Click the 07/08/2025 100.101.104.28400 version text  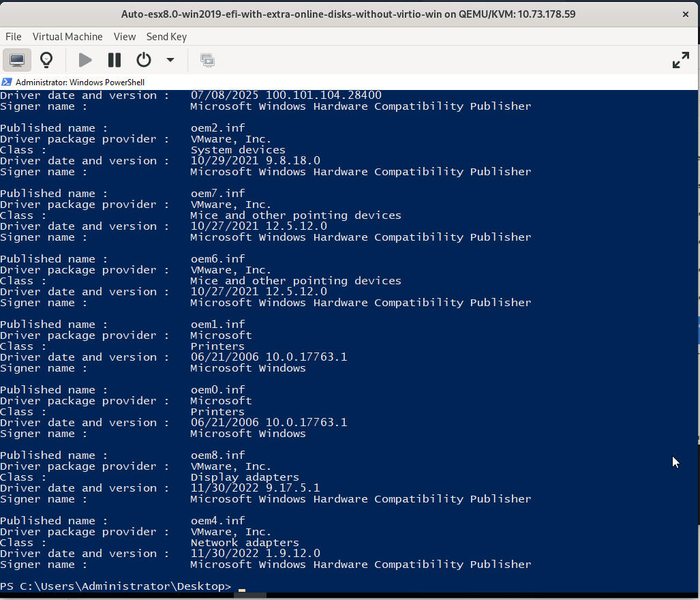[x=286, y=95]
